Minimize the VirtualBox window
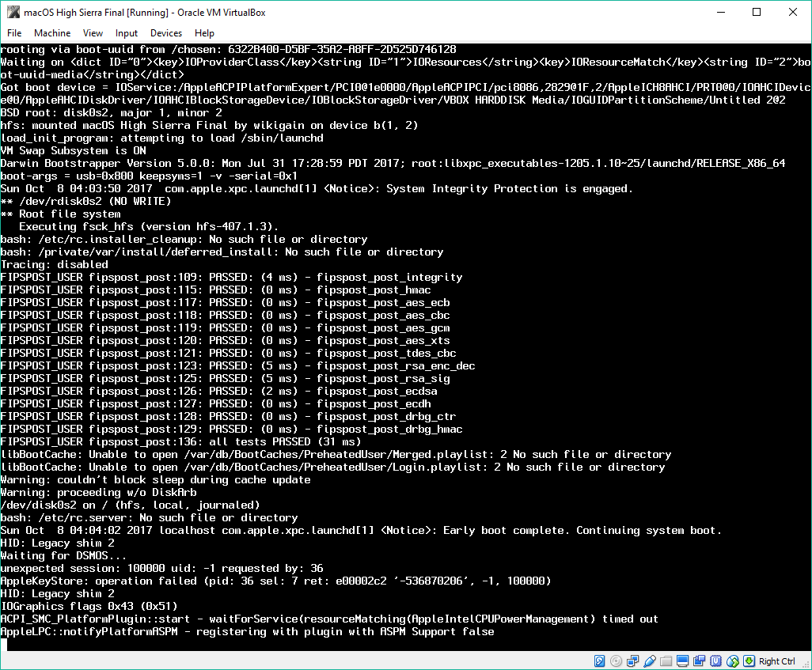812x670 pixels. (720, 12)
